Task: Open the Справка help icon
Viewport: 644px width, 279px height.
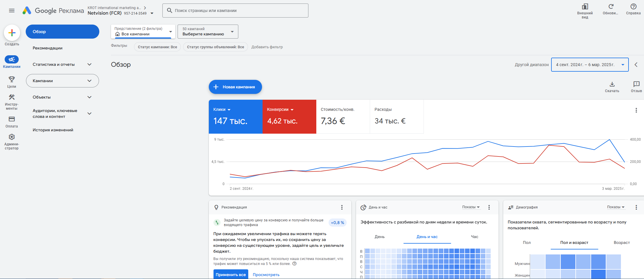Action: [x=633, y=7]
